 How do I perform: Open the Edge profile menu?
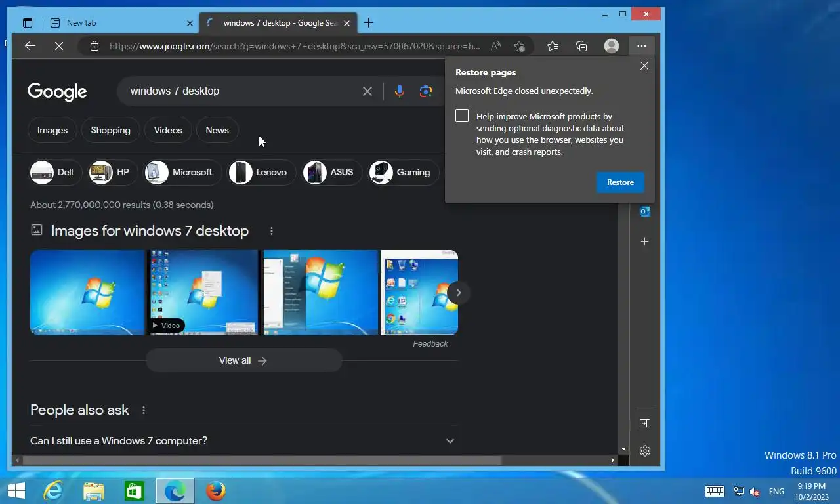tap(612, 46)
